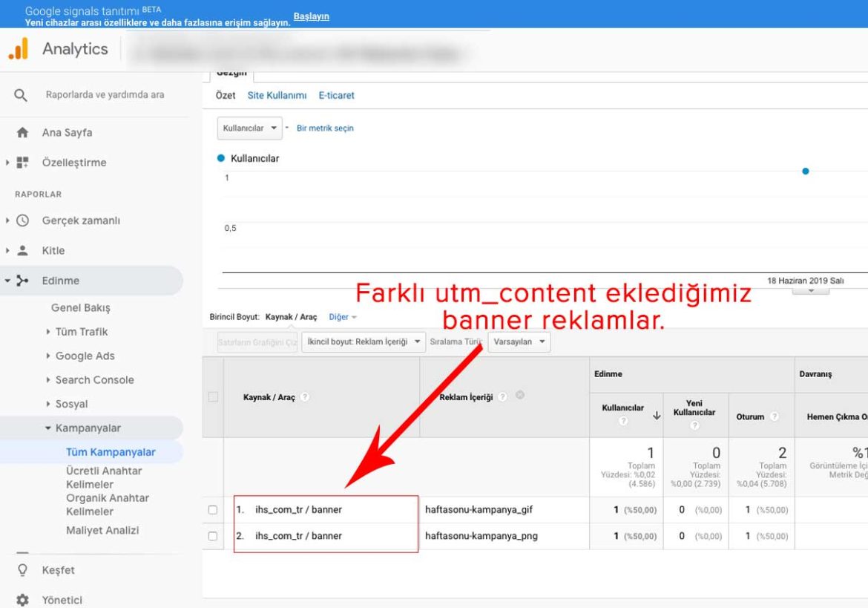Click the Kitle person icon
The image size is (868, 608).
click(22, 251)
